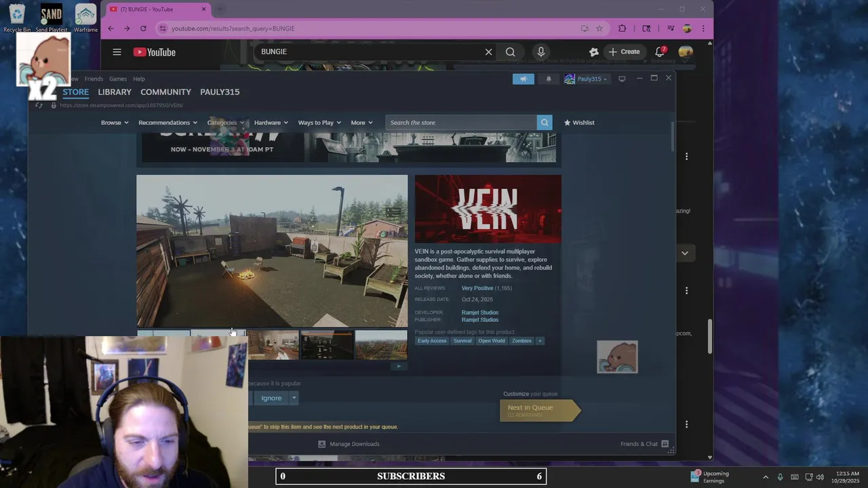Click the Ignore button

pos(271,398)
